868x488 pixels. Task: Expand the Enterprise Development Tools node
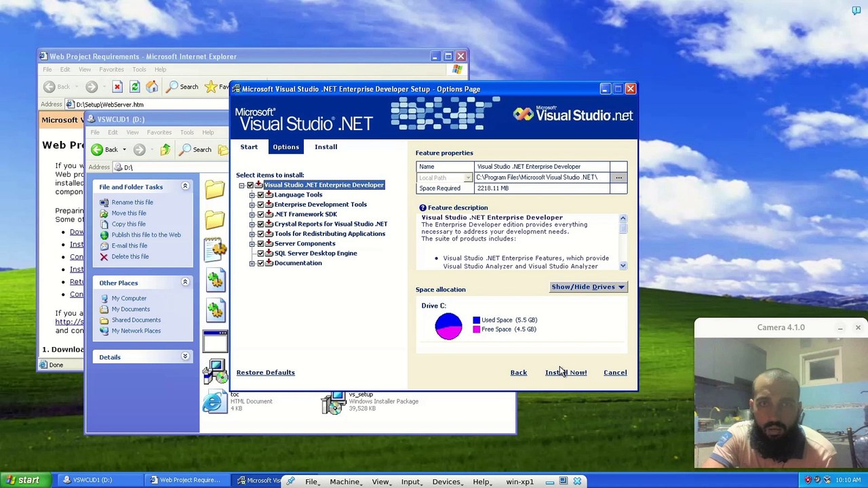[x=252, y=205]
